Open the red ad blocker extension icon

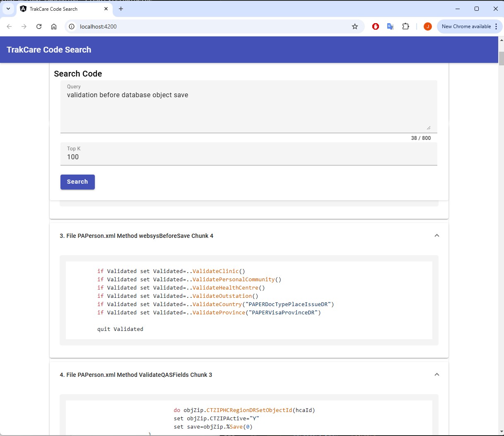pyautogui.click(x=376, y=26)
